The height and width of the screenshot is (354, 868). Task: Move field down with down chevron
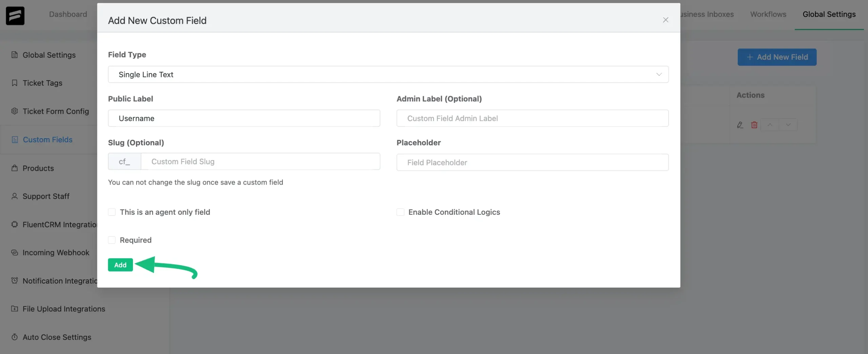(788, 125)
